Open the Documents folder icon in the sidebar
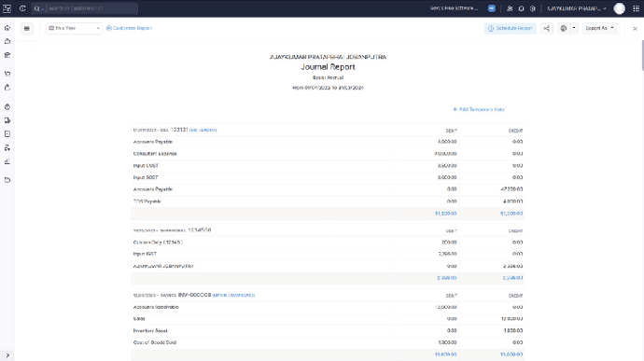644x361 pixels. point(7,180)
